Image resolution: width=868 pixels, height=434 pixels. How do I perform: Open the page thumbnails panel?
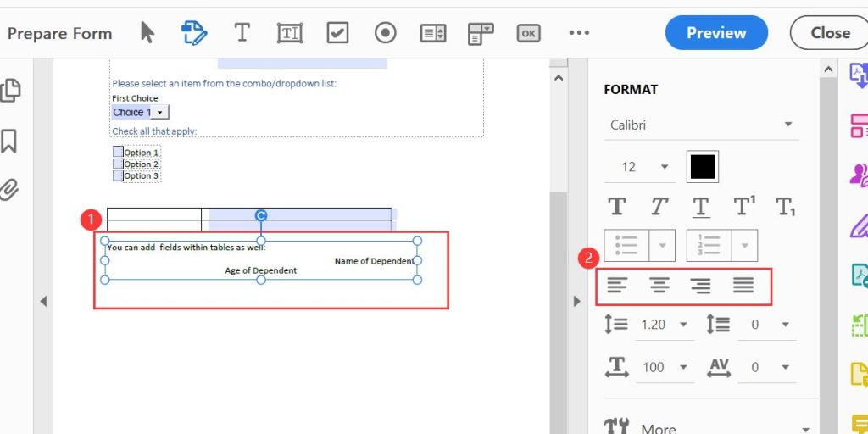10,91
